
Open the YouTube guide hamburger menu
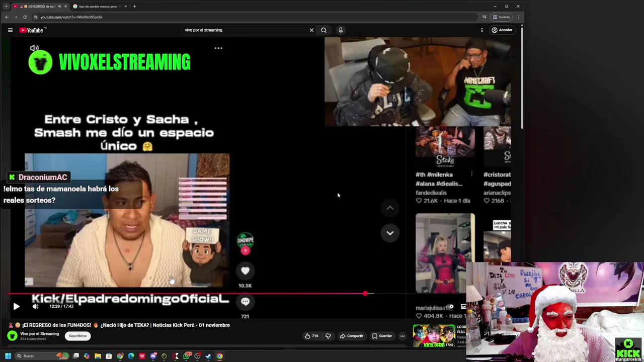point(10,30)
